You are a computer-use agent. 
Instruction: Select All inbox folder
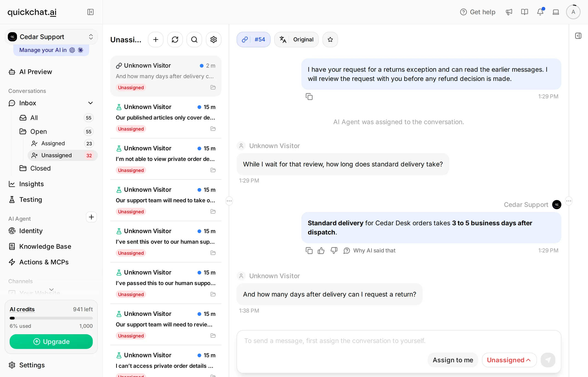pos(56,118)
